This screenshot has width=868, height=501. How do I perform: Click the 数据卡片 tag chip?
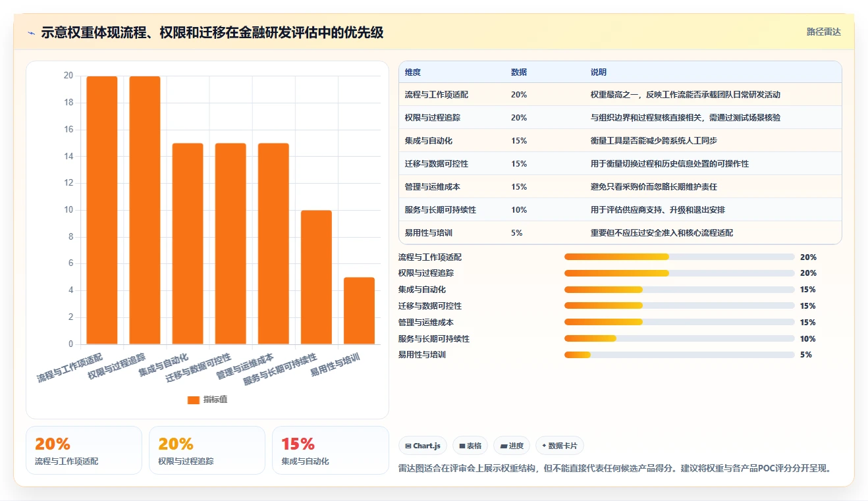click(x=560, y=446)
